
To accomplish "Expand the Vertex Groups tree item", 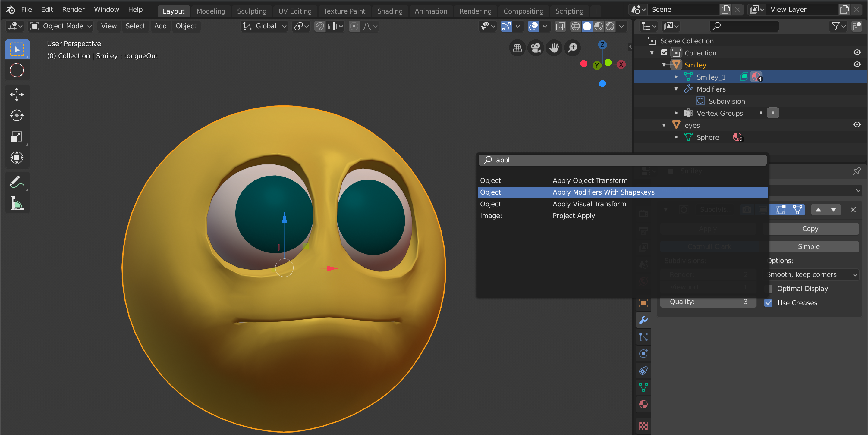I will pos(676,113).
